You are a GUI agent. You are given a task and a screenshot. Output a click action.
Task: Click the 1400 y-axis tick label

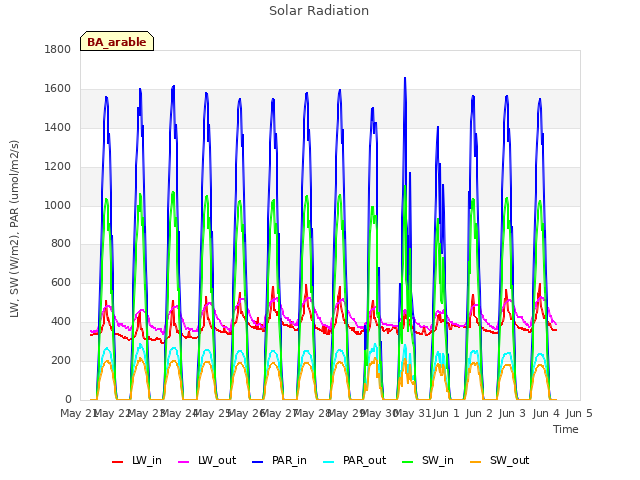coord(58,127)
